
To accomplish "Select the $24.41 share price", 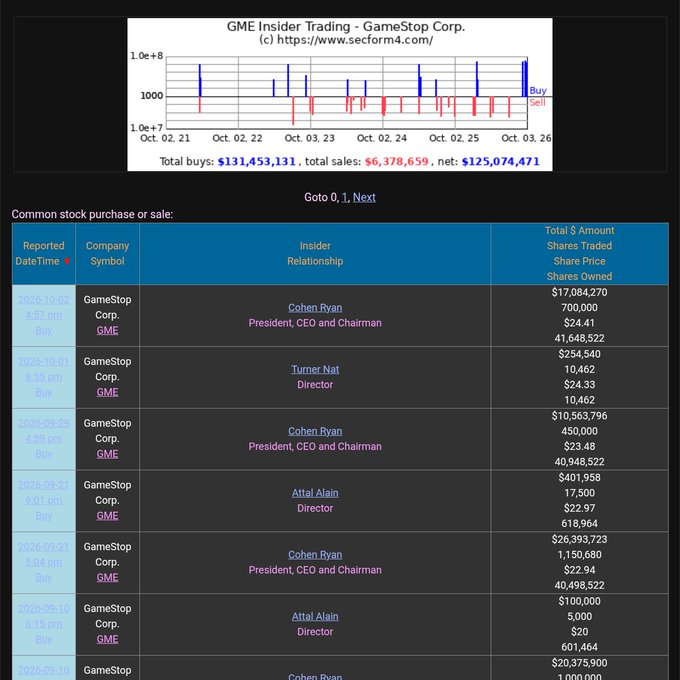I will click(579, 323).
